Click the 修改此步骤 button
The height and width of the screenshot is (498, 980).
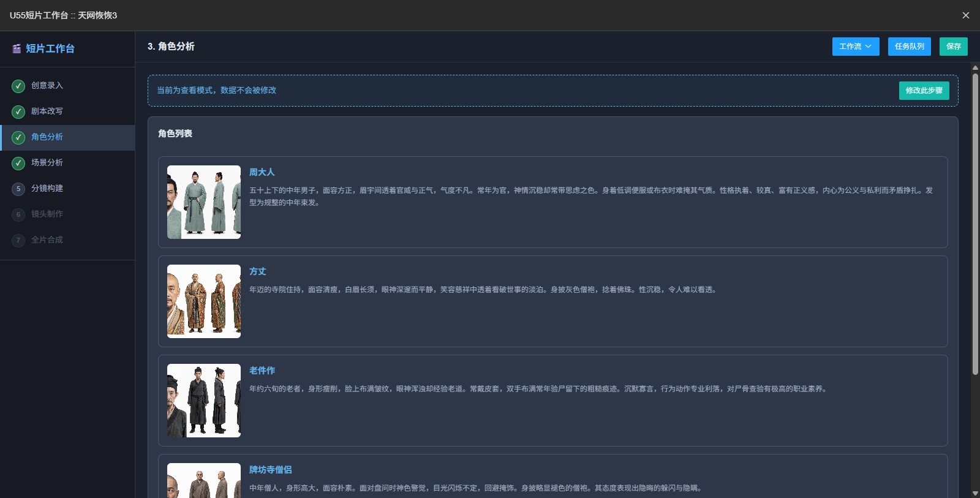coord(924,91)
